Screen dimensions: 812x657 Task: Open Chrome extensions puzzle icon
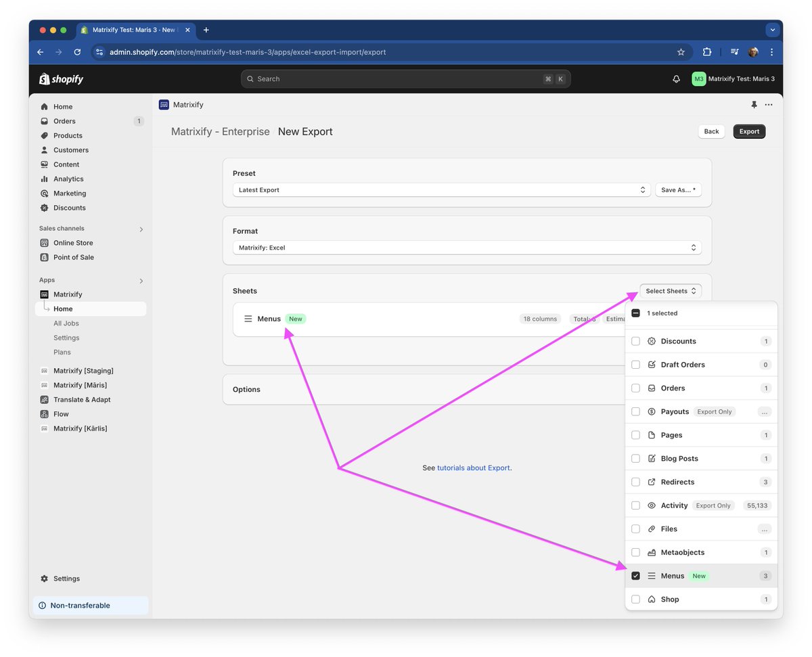(707, 52)
